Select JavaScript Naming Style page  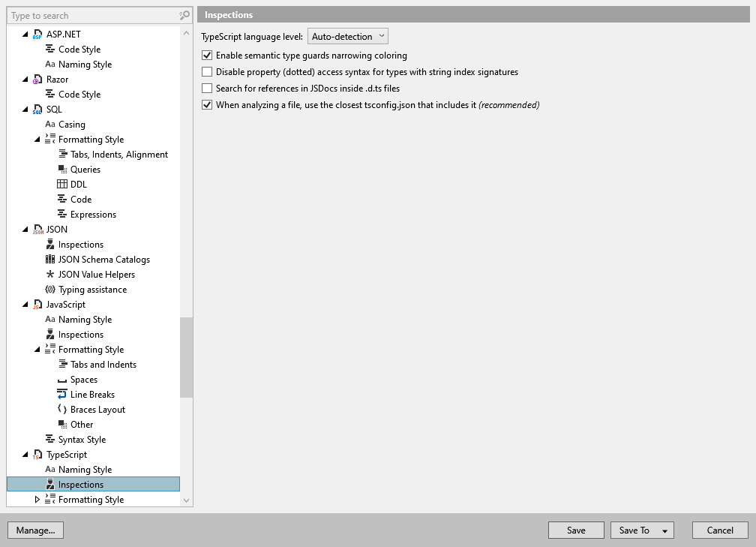pyautogui.click(x=85, y=319)
